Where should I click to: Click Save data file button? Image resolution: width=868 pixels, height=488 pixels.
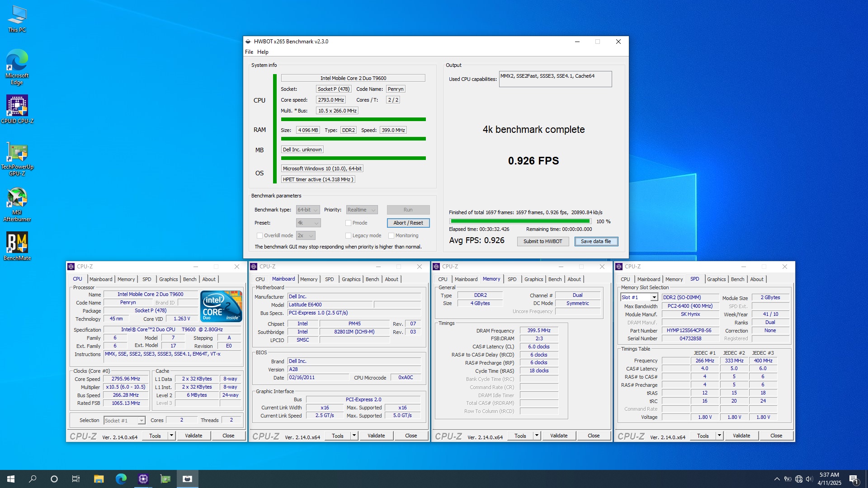point(596,241)
